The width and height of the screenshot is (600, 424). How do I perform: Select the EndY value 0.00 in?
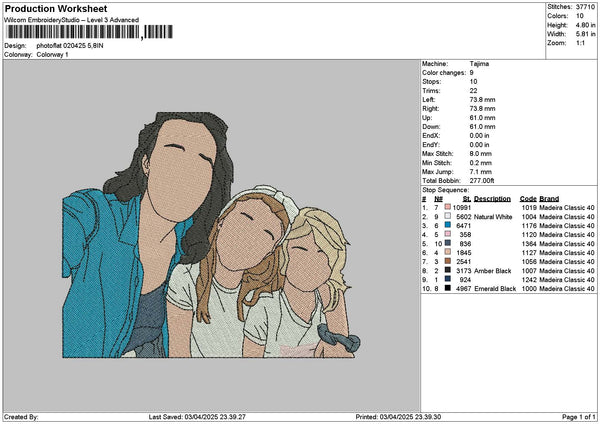click(x=479, y=145)
